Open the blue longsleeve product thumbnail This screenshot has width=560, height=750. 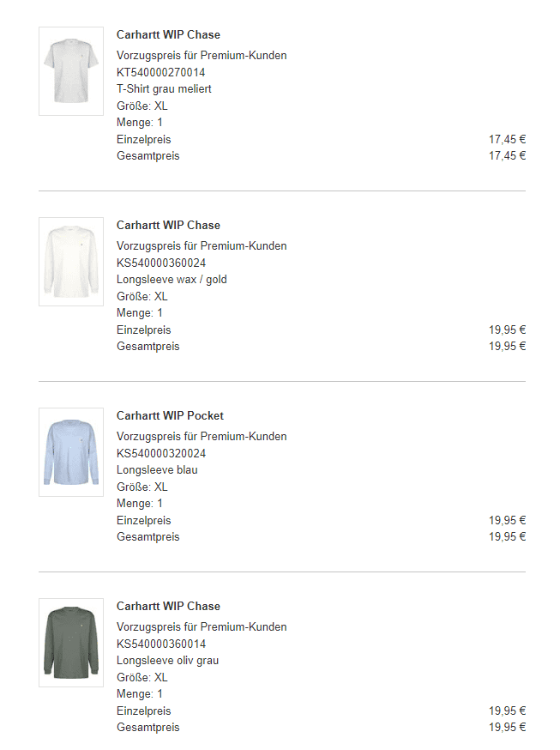(71, 452)
